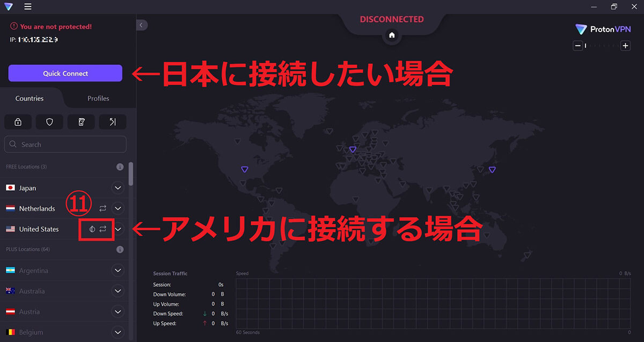
Task: Expand the Belgium server list
Action: [x=118, y=332]
